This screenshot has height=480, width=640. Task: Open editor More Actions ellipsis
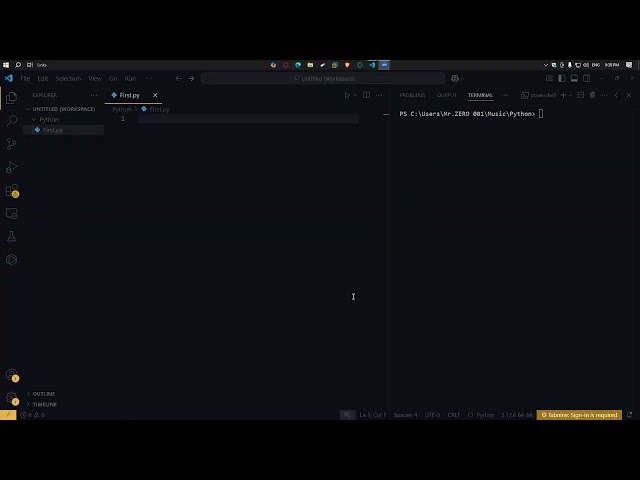(379, 95)
